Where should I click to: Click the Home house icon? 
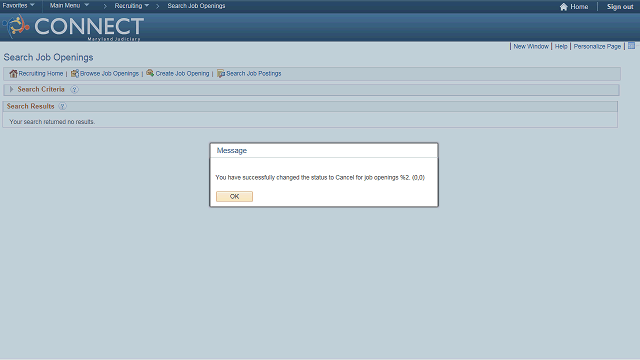tap(564, 7)
